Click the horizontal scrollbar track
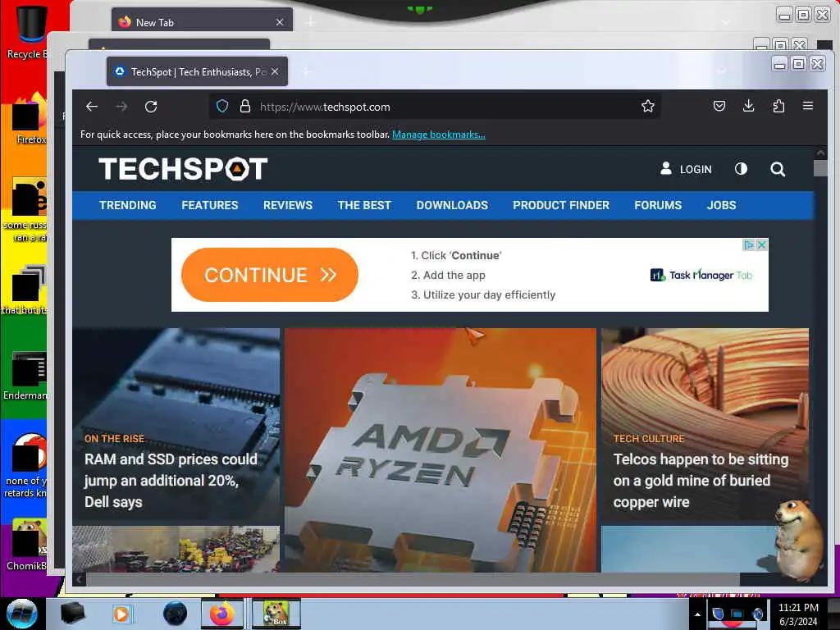This screenshot has width=840, height=630. coord(777,579)
